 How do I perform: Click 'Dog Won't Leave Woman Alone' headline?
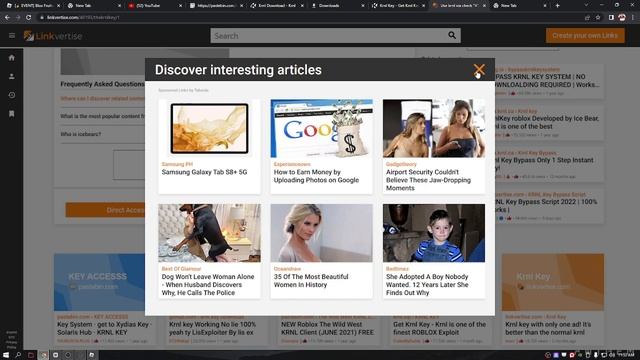pyautogui.click(x=208, y=284)
